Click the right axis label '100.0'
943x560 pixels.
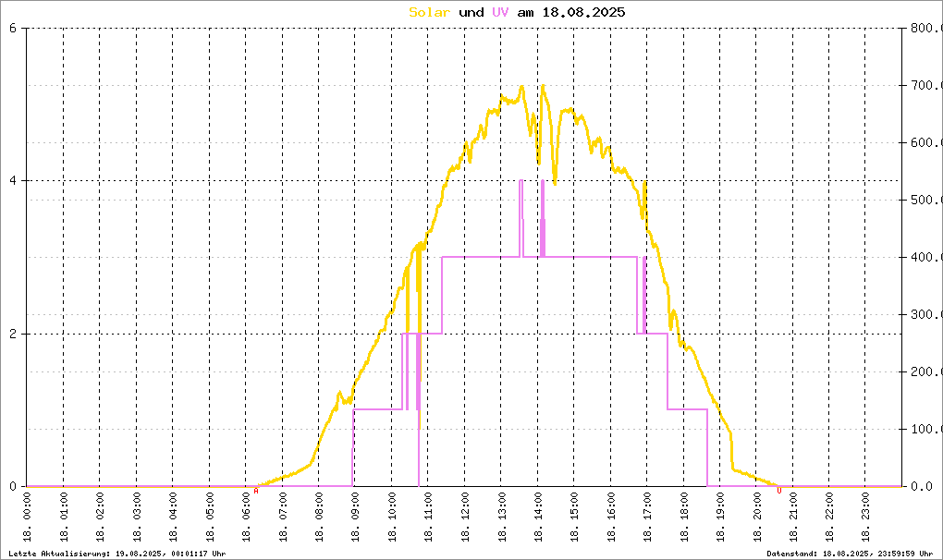926,429
